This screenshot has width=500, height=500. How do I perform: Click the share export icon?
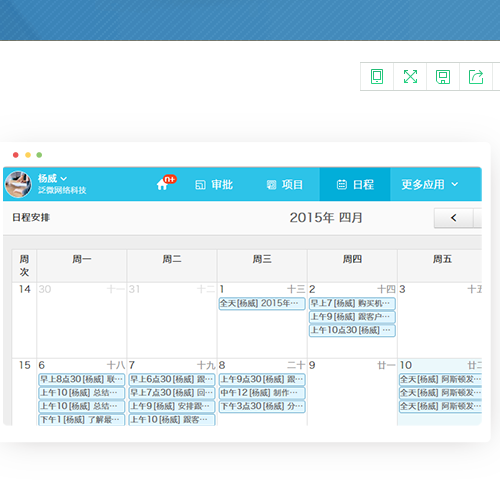tap(476, 77)
